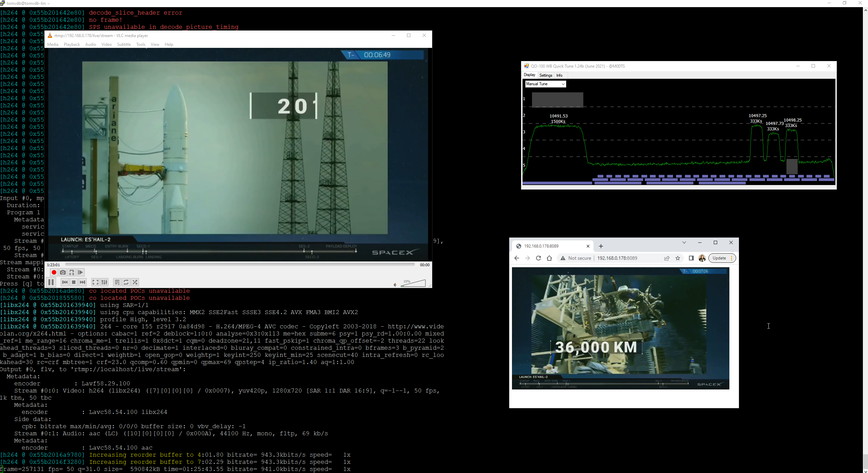Open the VLC Video menu
The image size is (868, 473).
[106, 44]
